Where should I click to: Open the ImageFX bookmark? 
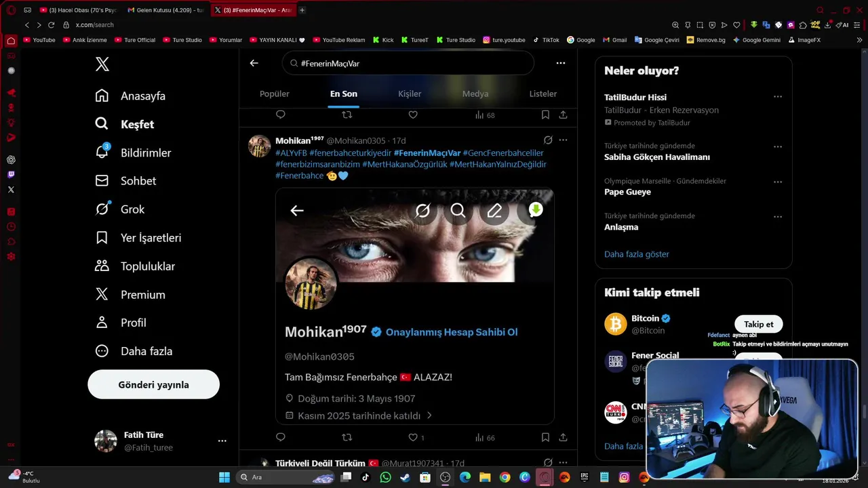[x=804, y=40]
